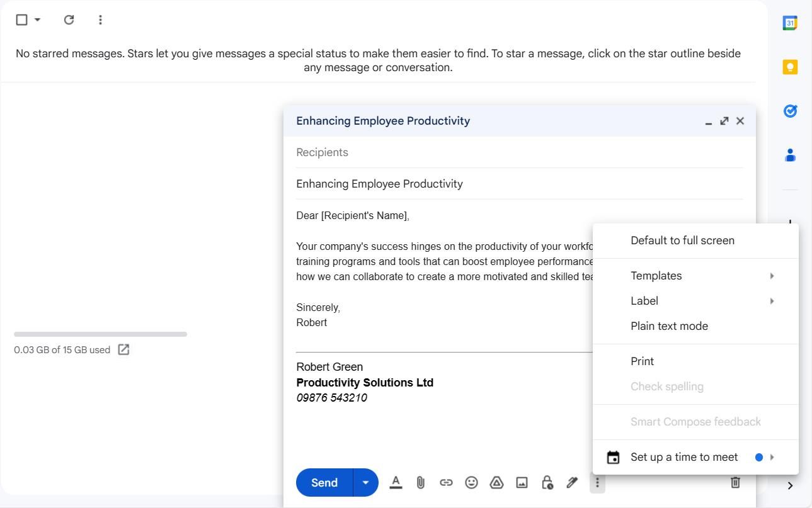Open the send options dropdown arrow
This screenshot has height=508, width=812.
coord(365,483)
